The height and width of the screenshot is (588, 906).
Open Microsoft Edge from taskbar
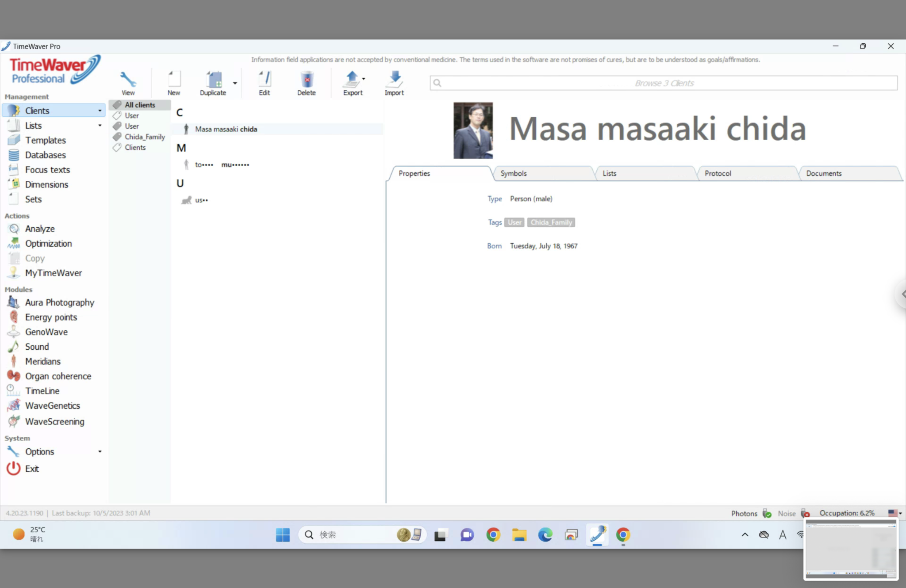coord(545,535)
